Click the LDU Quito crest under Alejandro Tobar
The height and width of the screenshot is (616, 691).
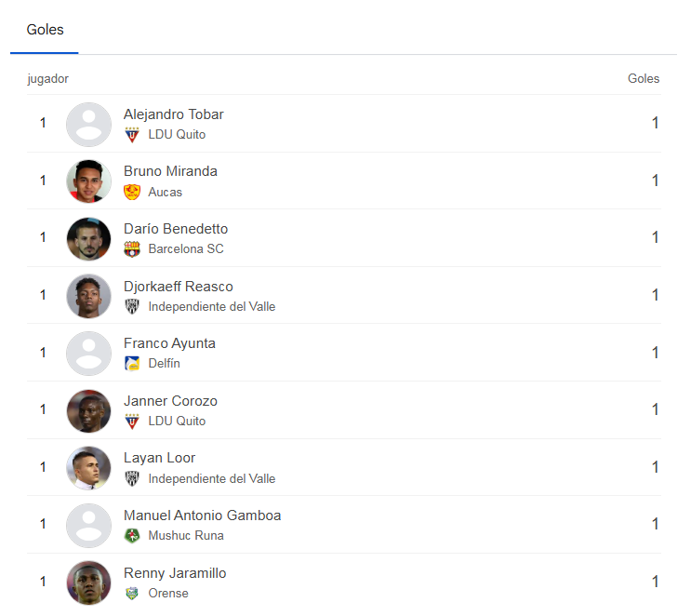tap(132, 135)
